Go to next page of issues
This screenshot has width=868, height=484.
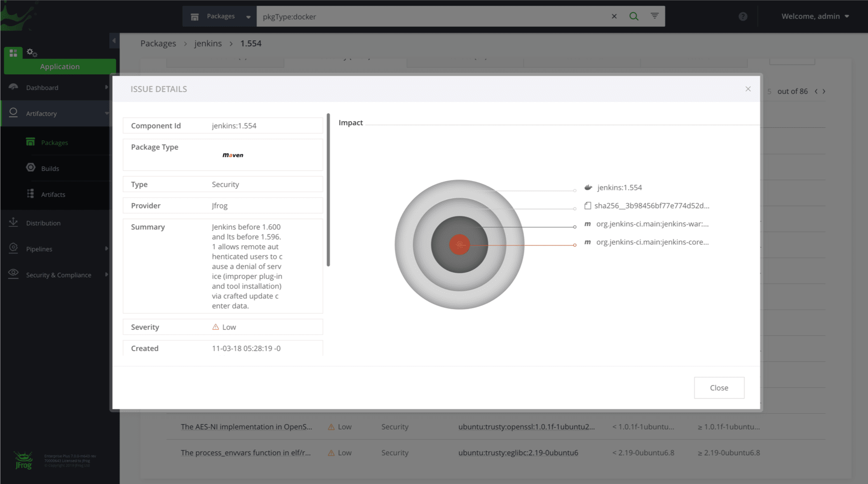pos(824,92)
